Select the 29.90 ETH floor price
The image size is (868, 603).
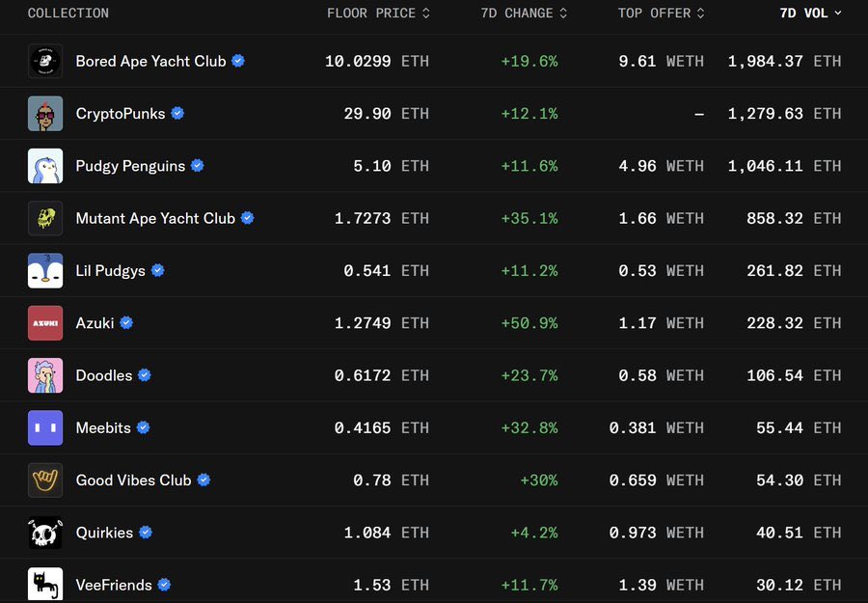point(387,114)
